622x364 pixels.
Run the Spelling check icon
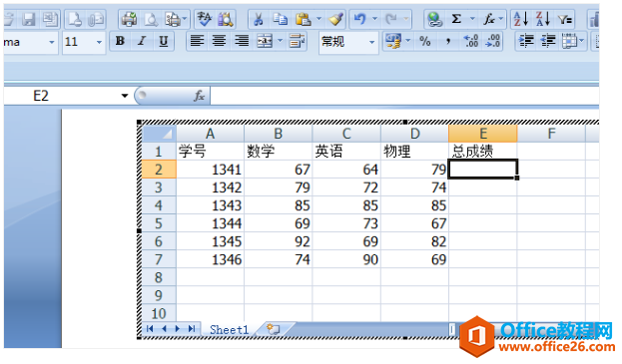pos(204,19)
